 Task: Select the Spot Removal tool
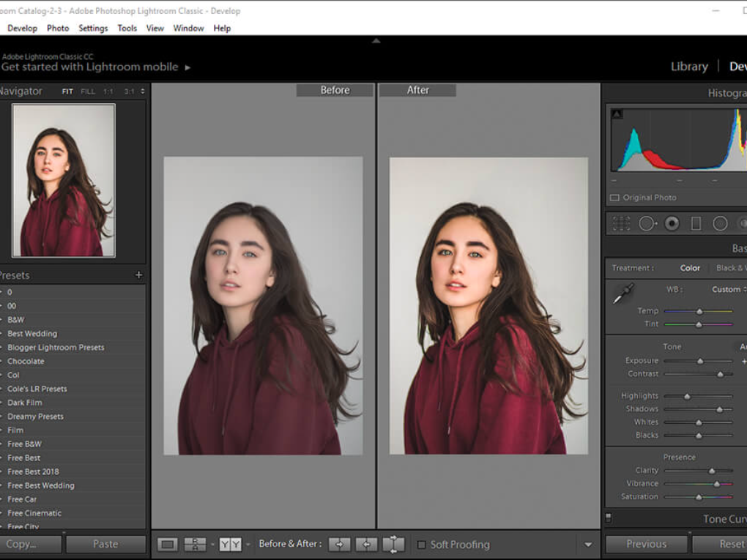(647, 223)
